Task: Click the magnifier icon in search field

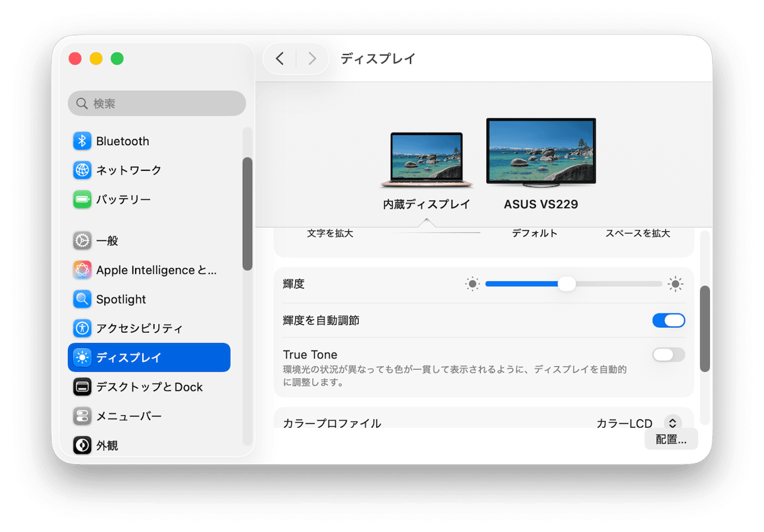Action: pyautogui.click(x=82, y=103)
